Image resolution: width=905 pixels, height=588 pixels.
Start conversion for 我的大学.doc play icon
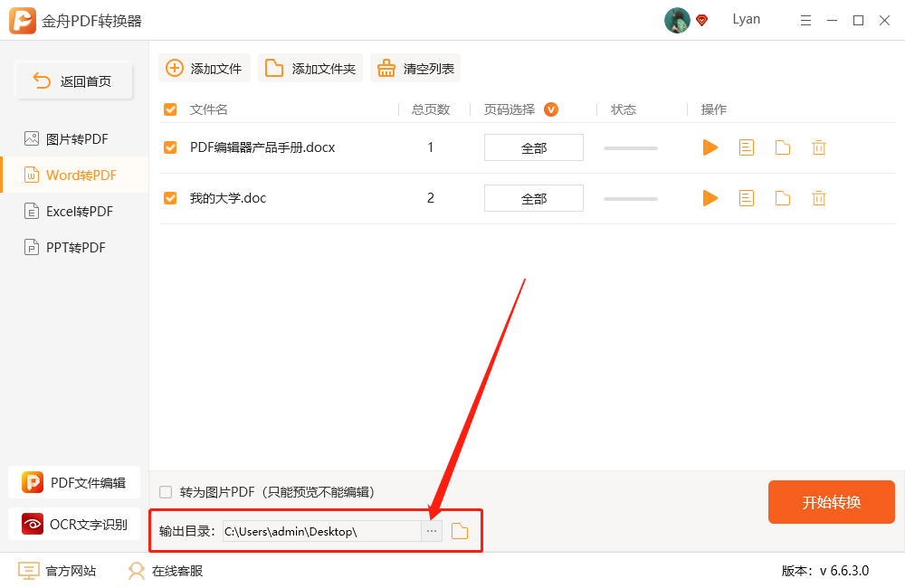click(710, 198)
